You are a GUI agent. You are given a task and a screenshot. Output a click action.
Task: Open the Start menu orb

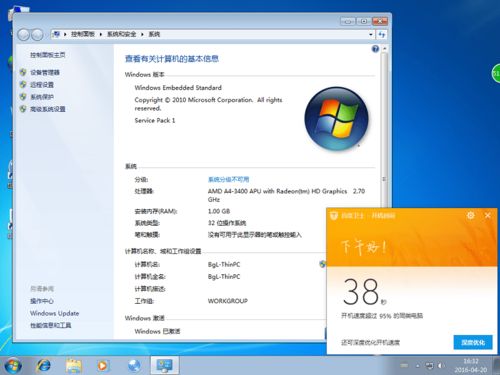tap(13, 365)
